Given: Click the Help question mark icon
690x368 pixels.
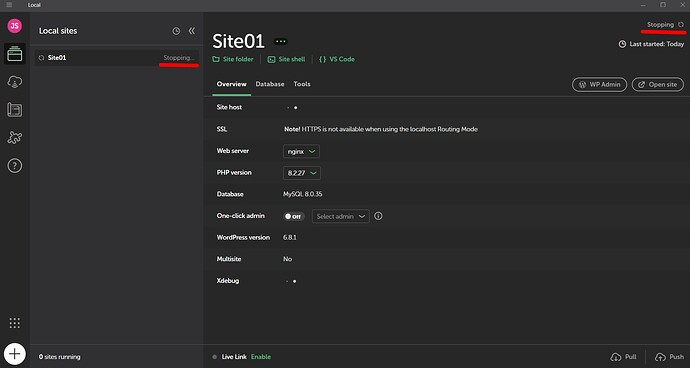Looking at the screenshot, I should [15, 166].
